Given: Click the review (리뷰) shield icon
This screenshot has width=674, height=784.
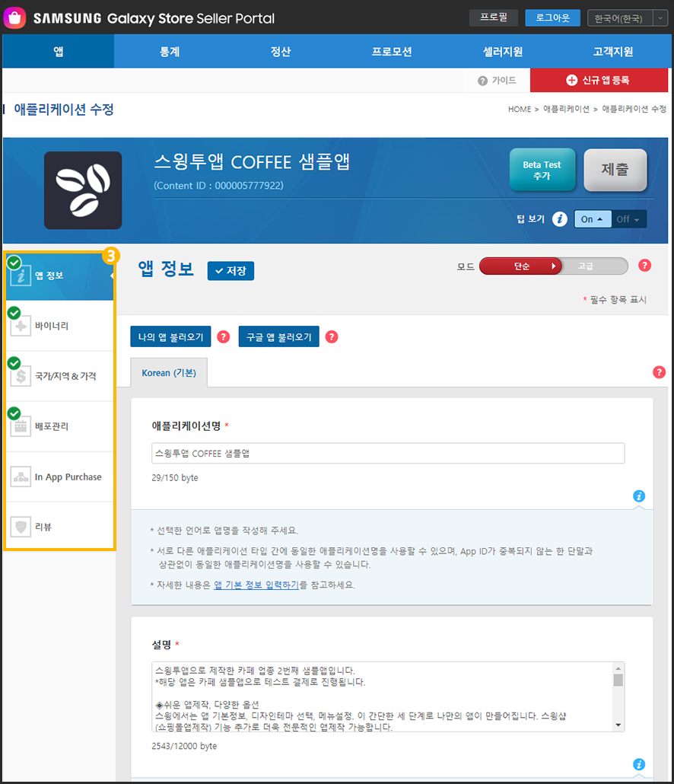Looking at the screenshot, I should pyautogui.click(x=21, y=527).
